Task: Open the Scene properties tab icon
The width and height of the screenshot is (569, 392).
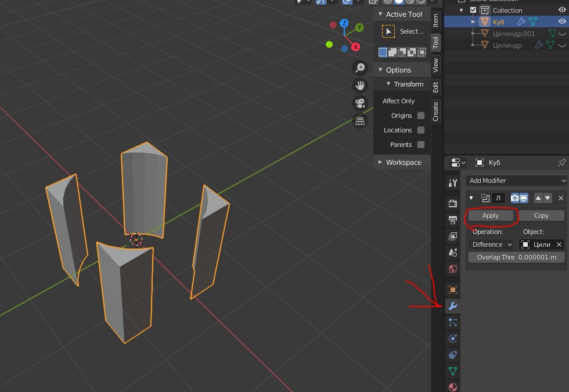Action: [x=452, y=253]
